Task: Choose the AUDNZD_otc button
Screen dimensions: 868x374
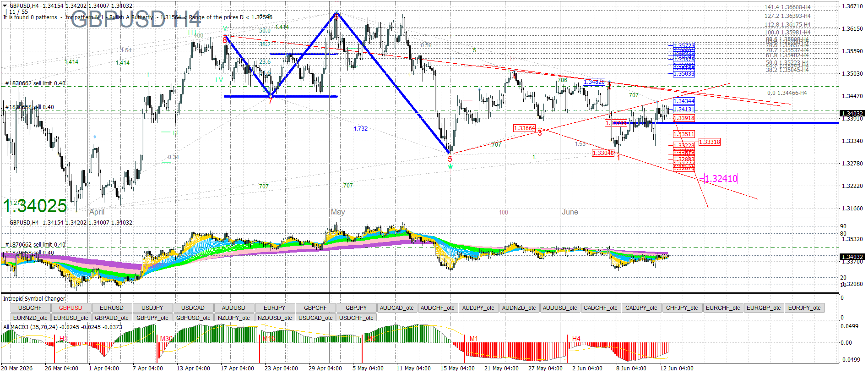Action: pos(519,308)
